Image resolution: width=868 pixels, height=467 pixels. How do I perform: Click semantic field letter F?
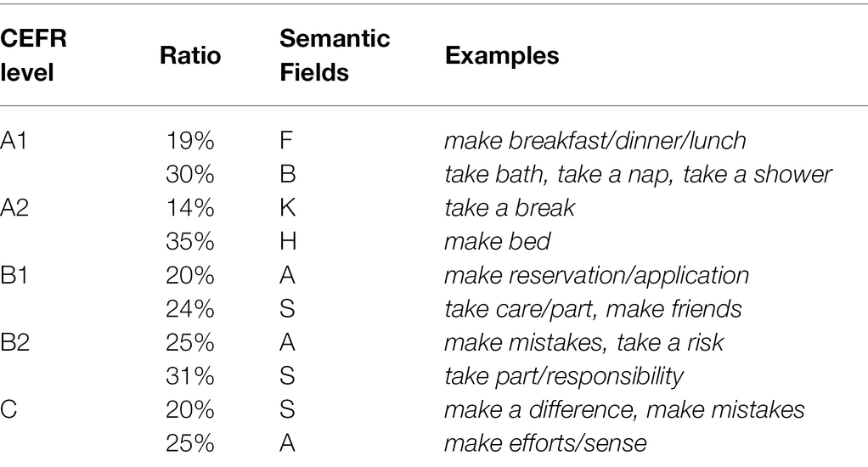pos(286,141)
